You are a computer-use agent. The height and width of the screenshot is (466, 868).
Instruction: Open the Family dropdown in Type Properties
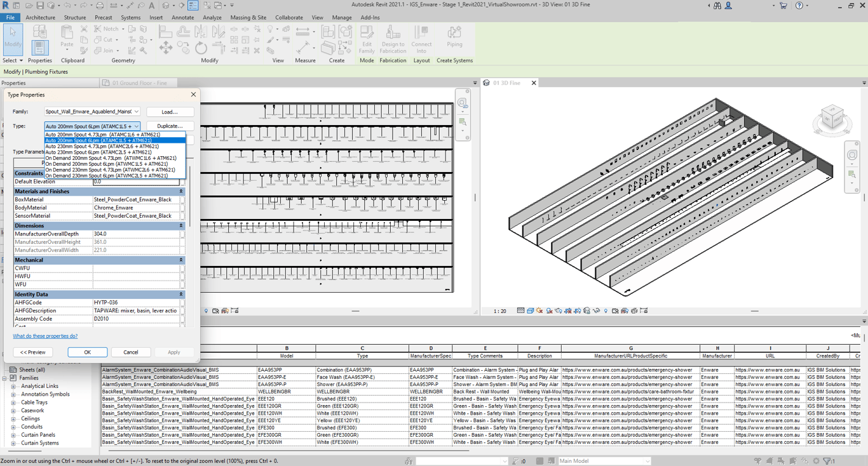coord(136,112)
